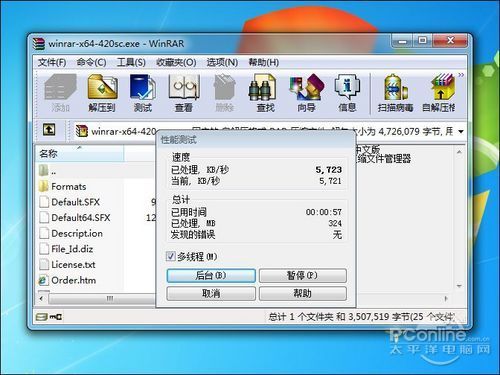Select the Default.SFX file

(x=75, y=202)
